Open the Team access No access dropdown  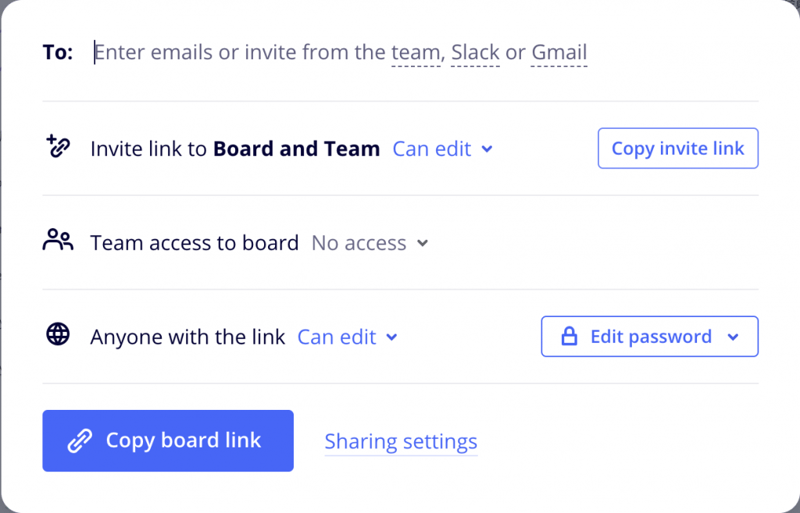[x=359, y=243]
